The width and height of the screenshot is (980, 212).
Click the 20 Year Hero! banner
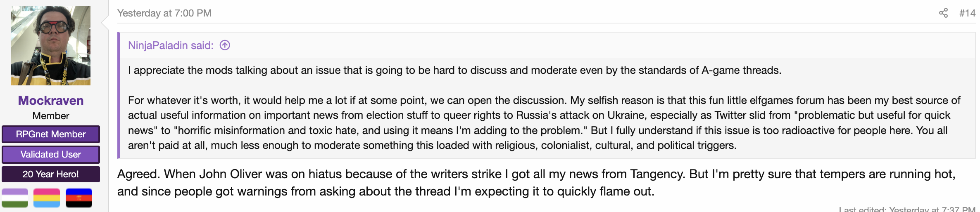tap(51, 174)
